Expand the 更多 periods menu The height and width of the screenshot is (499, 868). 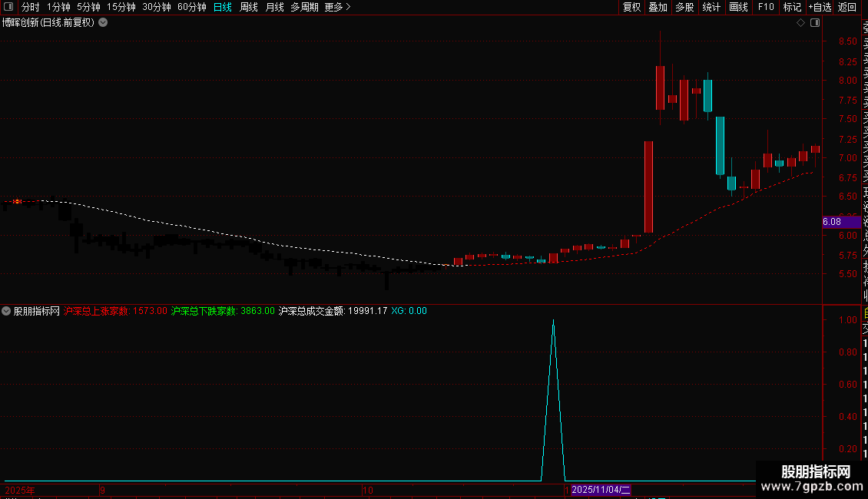pyautogui.click(x=337, y=7)
